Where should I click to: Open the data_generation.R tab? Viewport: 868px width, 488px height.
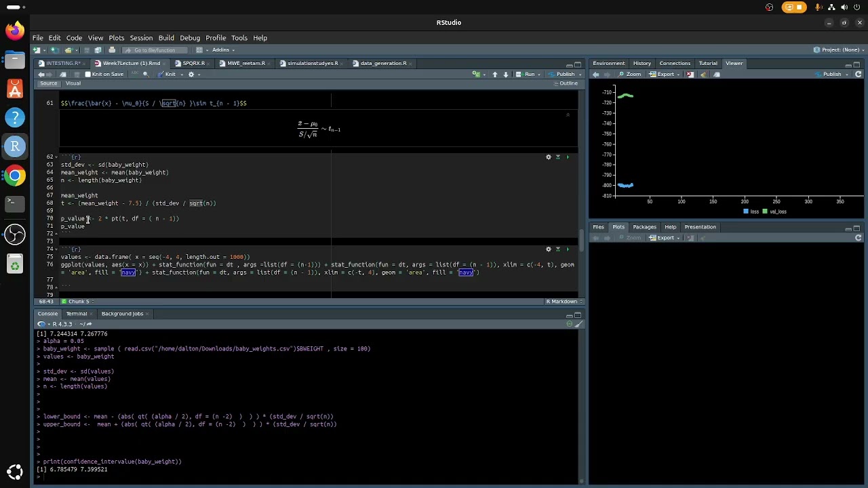383,64
